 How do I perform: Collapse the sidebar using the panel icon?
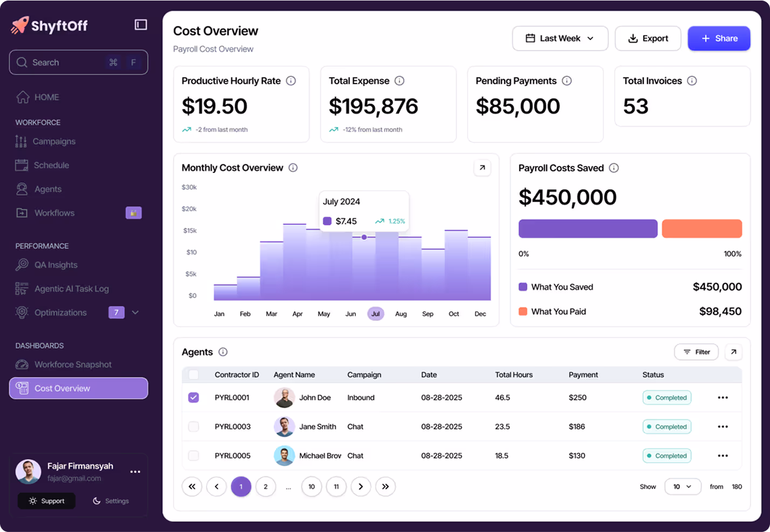point(140,24)
